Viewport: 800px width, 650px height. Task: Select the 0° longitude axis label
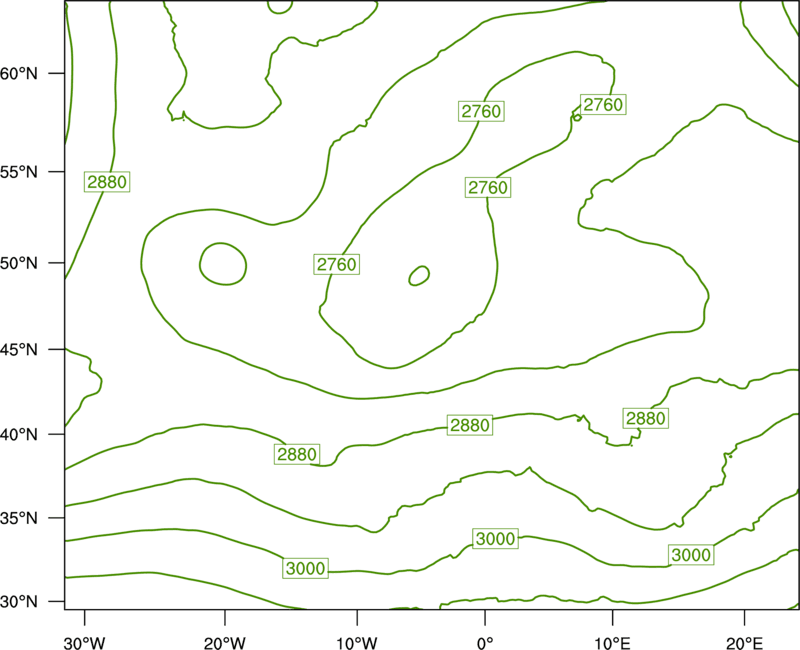tap(485, 642)
